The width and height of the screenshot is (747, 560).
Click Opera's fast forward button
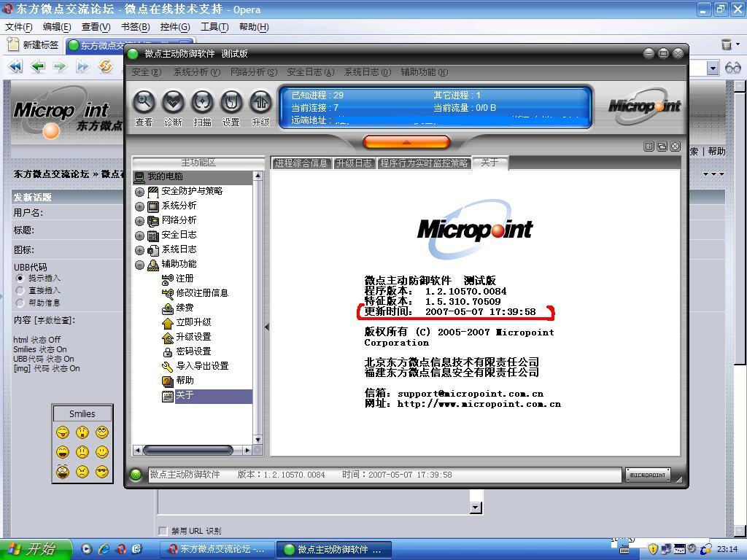(83, 66)
